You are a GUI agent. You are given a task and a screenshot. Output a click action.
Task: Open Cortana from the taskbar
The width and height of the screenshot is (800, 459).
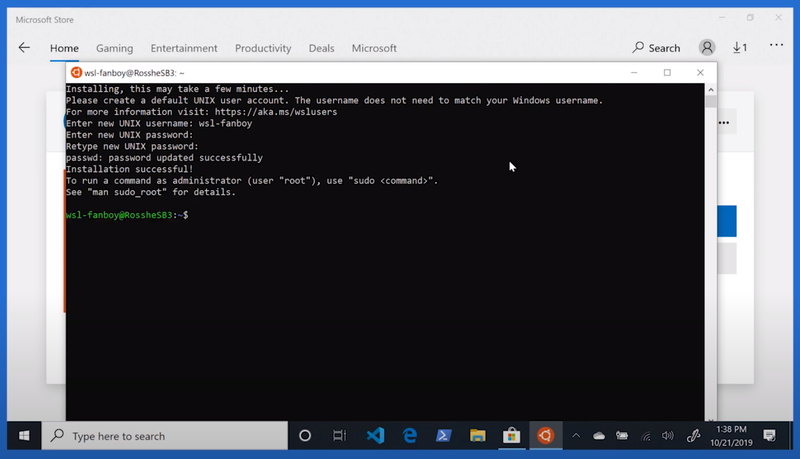point(305,436)
